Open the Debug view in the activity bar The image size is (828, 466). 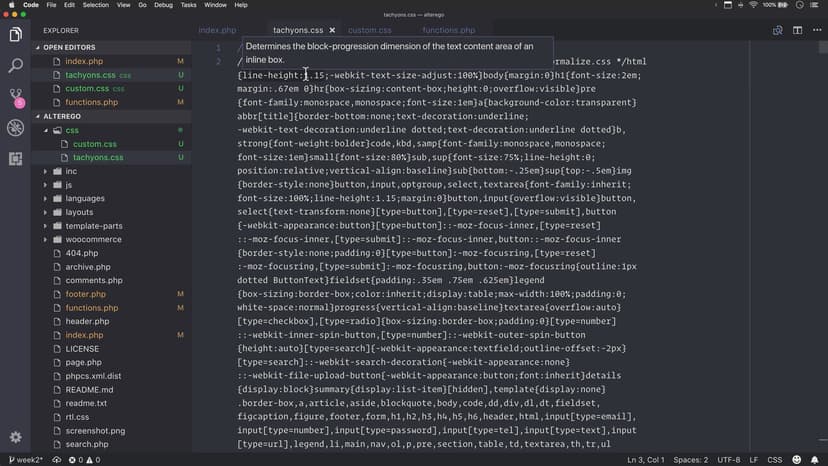(15, 128)
